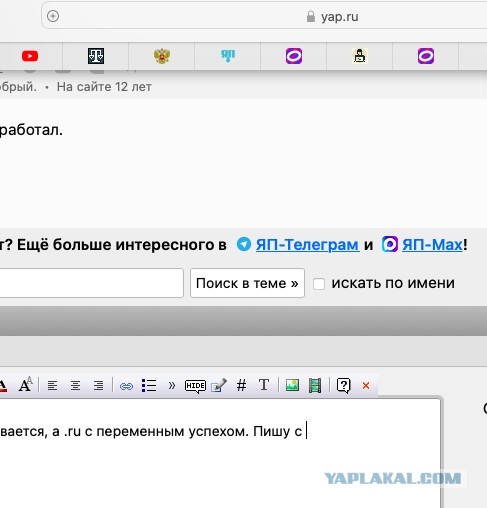This screenshot has height=508, width=487.
Task: Click the Telegram icon before ЯП-Телеграм
Action: point(244,244)
